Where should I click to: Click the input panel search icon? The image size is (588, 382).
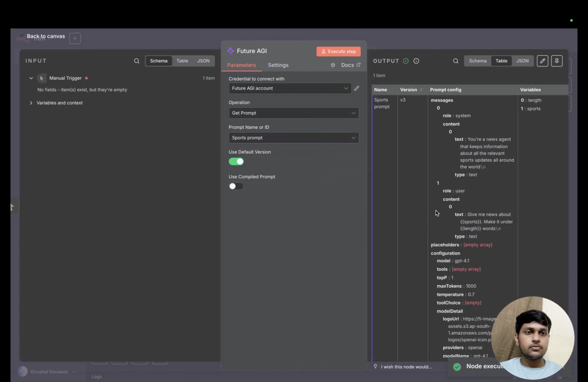137,61
